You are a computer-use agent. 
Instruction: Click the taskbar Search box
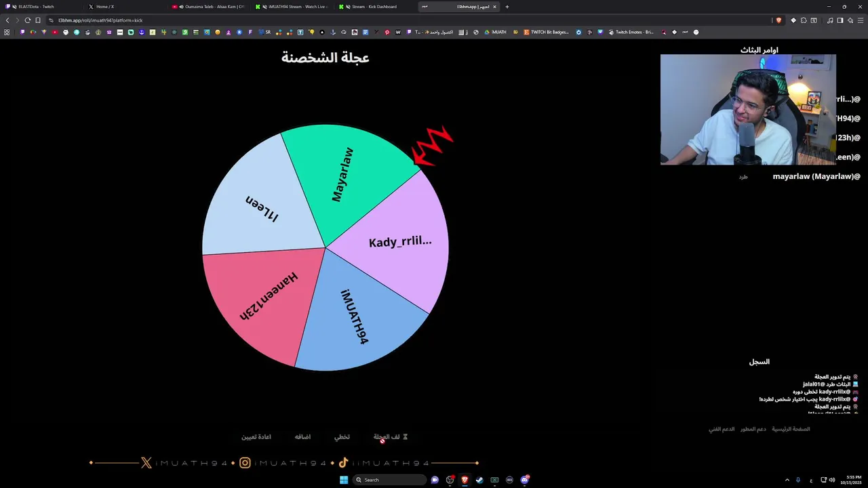click(391, 480)
